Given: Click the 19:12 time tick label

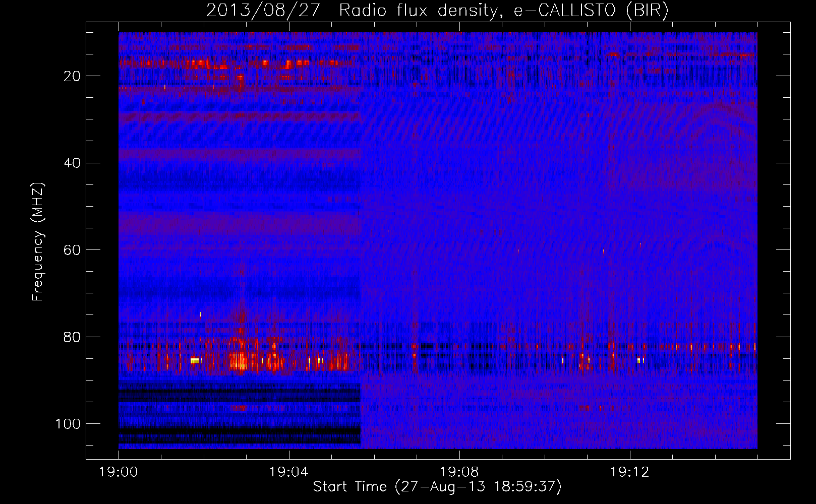Looking at the screenshot, I should (x=629, y=472).
